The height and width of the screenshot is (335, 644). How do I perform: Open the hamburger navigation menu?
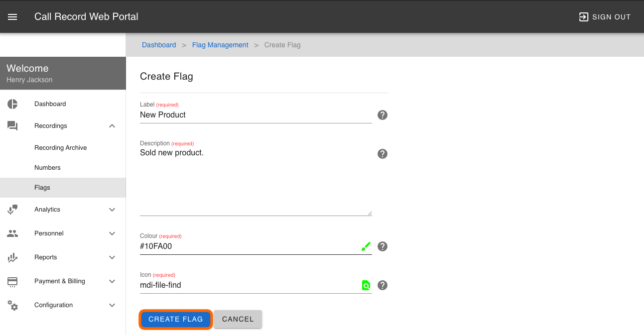(12, 17)
